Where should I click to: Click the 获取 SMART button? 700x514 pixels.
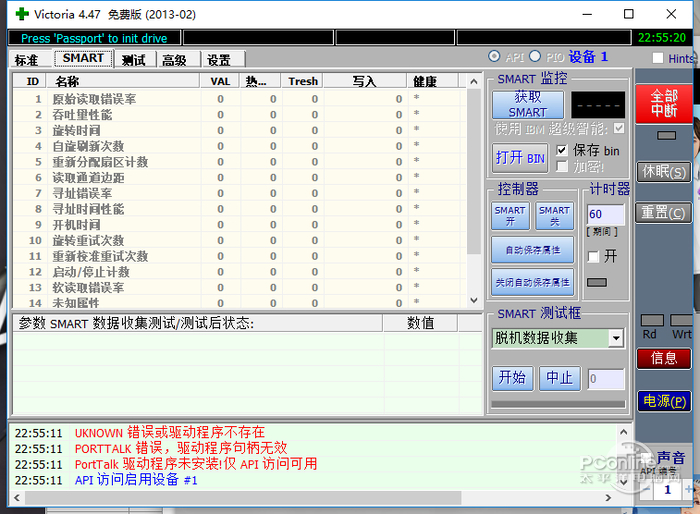tap(528, 104)
